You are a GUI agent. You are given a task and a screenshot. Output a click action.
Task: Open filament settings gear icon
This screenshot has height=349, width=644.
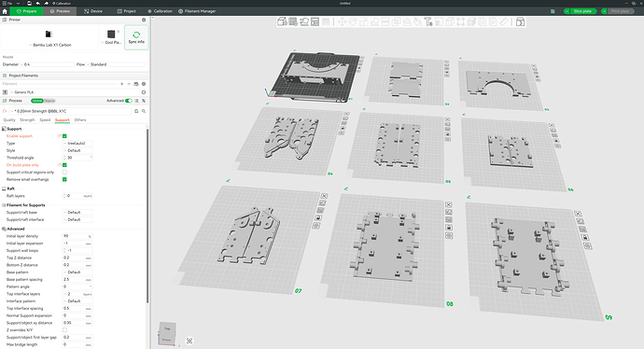[x=144, y=84]
